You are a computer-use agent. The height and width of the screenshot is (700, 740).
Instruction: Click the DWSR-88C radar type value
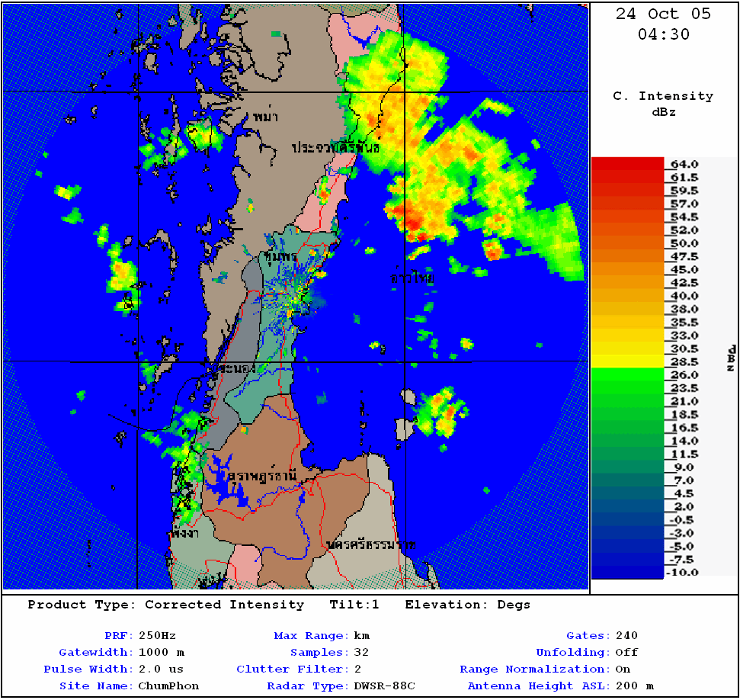pos(384,686)
